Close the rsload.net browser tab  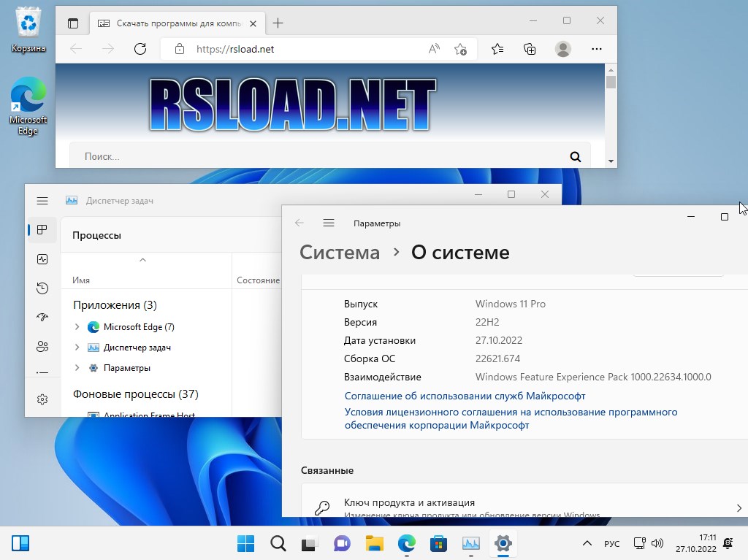pos(253,23)
